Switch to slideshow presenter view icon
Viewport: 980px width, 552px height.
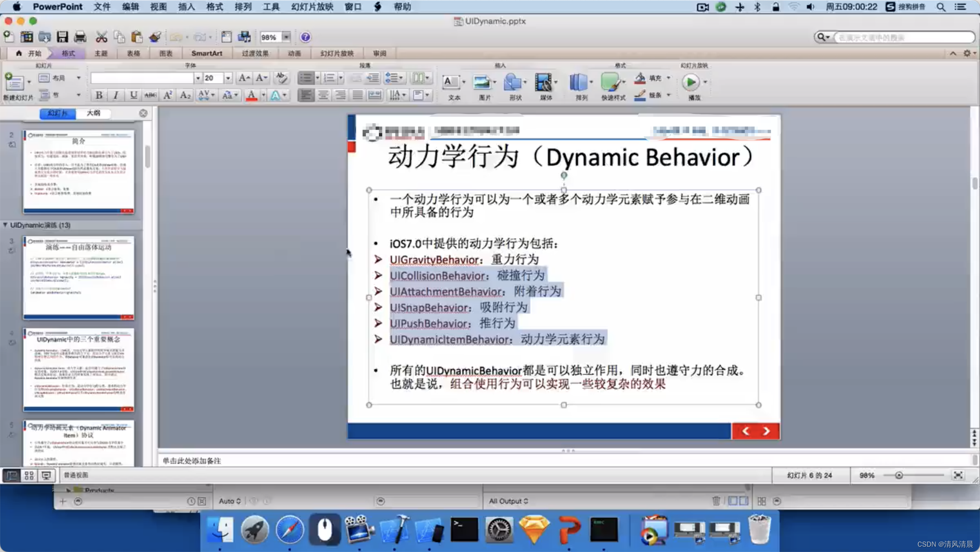47,475
